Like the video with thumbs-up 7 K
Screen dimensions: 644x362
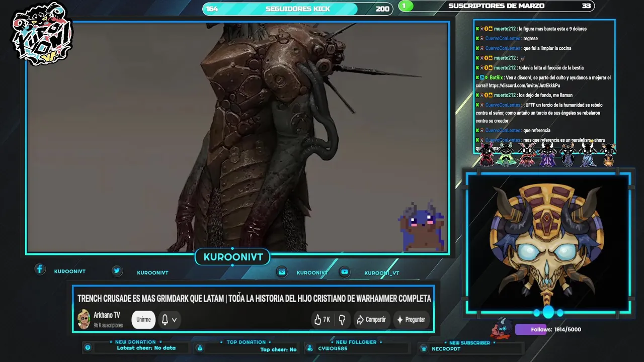click(x=322, y=319)
